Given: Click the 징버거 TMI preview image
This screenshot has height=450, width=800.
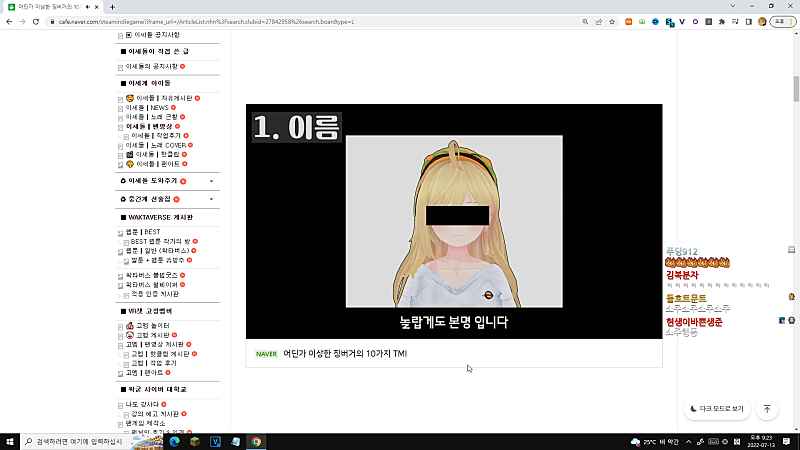Looking at the screenshot, I should [454, 221].
